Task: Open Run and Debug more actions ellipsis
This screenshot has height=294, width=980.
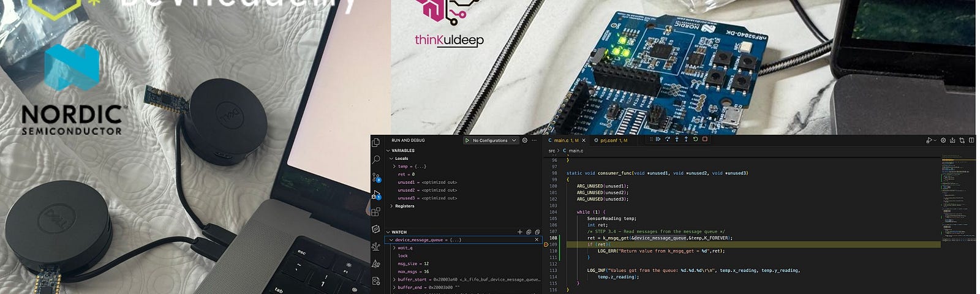Action: tap(534, 140)
